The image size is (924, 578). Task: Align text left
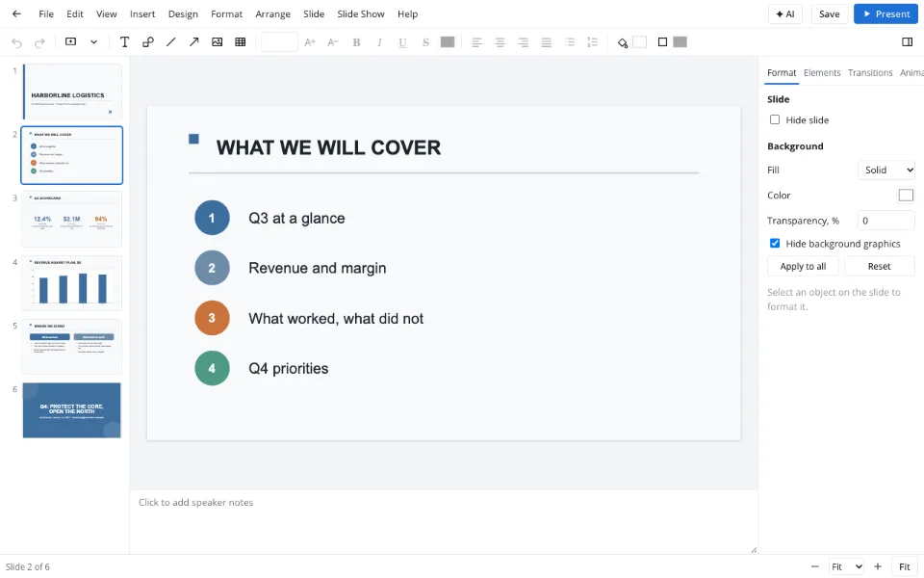coord(476,41)
